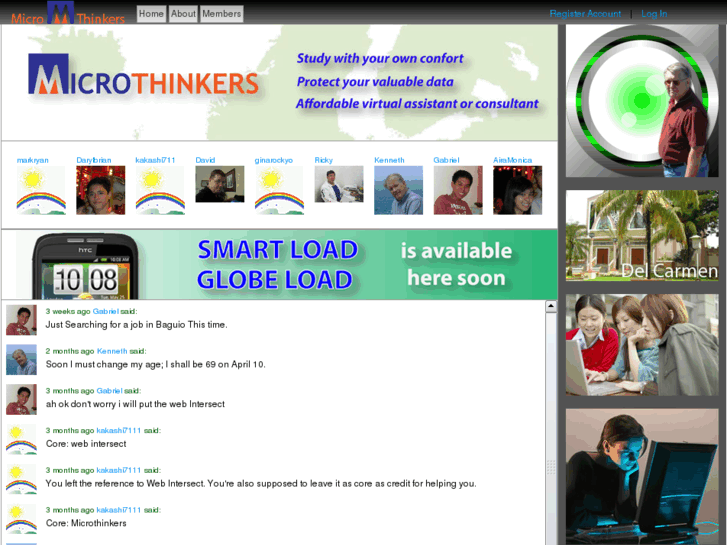Open kakashi7111 link on 'Core: Microthinkers' post

click(x=119, y=510)
